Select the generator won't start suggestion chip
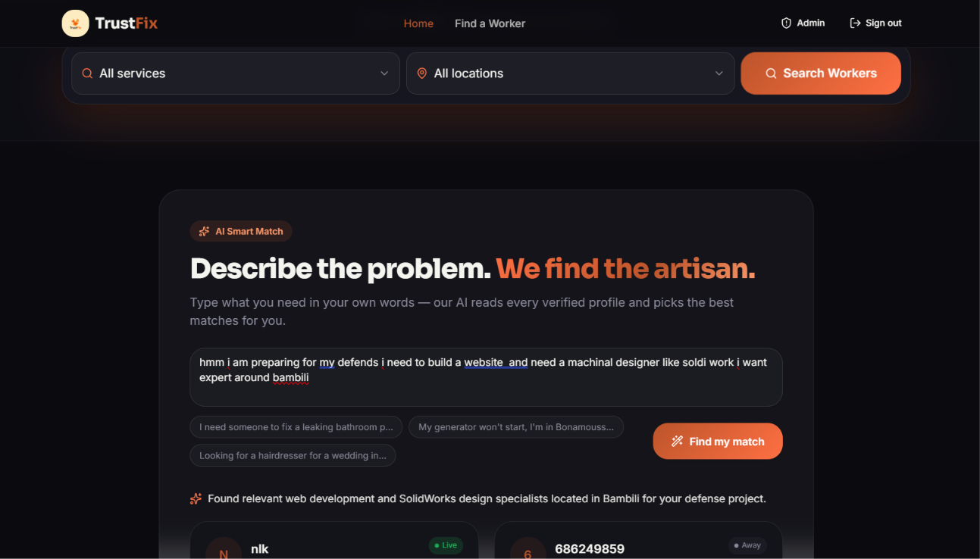The width and height of the screenshot is (980, 559). tap(516, 427)
